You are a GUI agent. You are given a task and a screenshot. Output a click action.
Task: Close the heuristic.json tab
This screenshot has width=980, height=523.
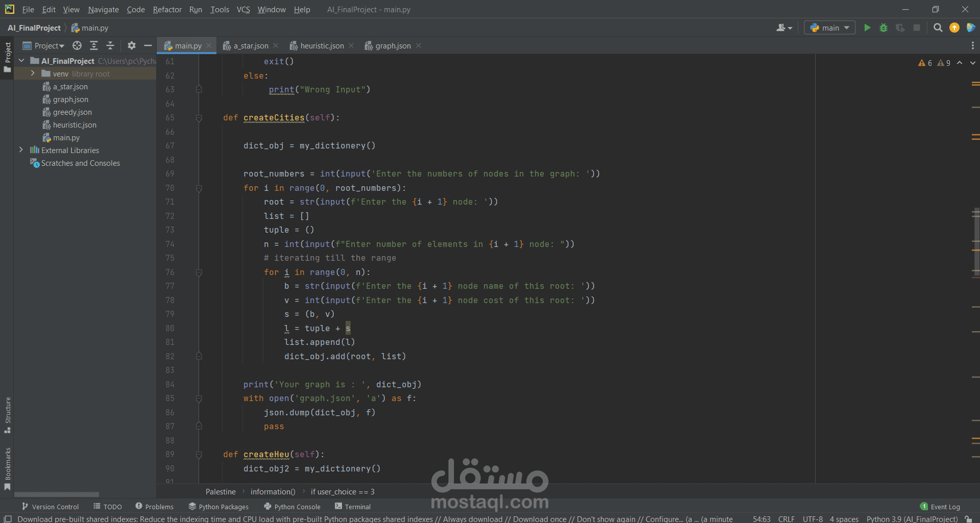pos(351,45)
